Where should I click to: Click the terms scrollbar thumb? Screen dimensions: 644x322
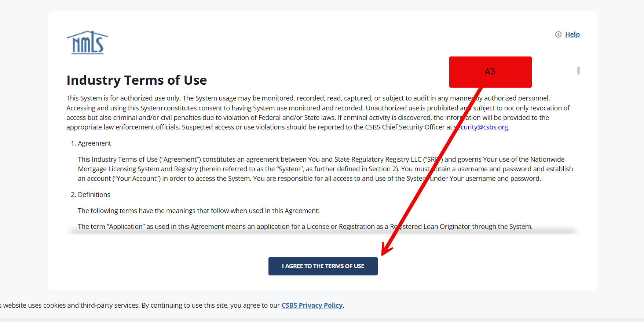[x=578, y=70]
